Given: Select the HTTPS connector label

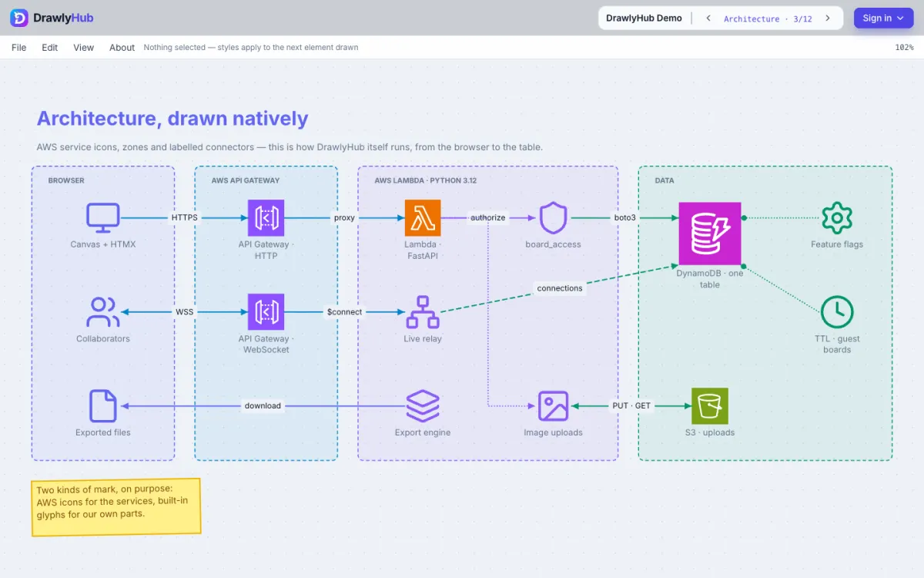Looking at the screenshot, I should point(185,218).
